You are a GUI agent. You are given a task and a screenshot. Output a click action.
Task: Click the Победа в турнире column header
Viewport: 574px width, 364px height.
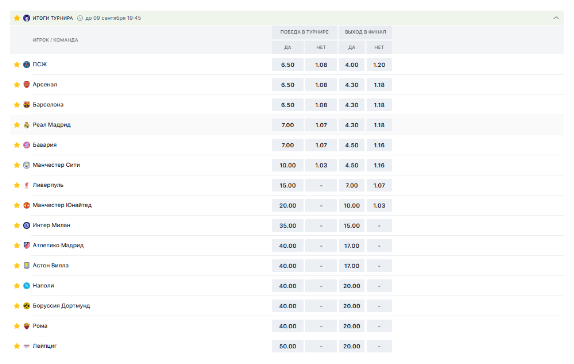[304, 32]
